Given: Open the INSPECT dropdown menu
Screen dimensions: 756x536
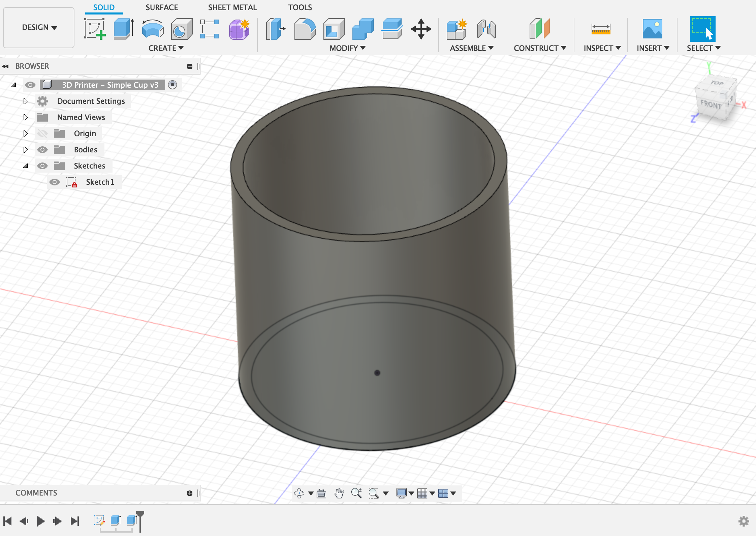Looking at the screenshot, I should (602, 48).
